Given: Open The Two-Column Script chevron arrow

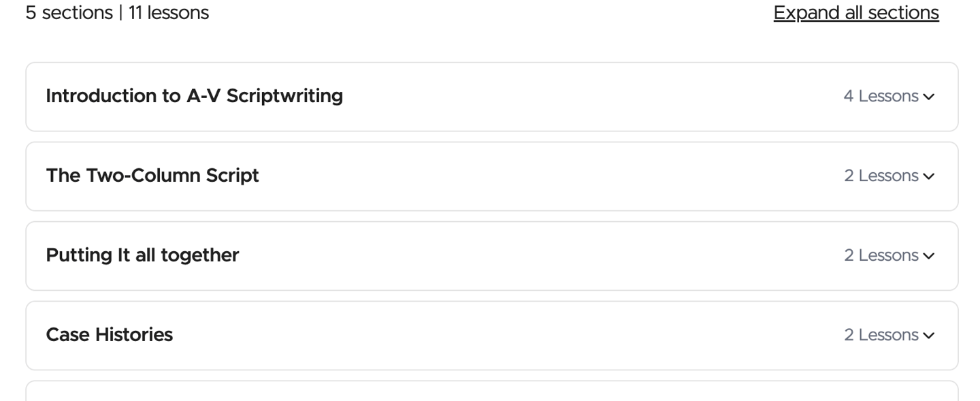Looking at the screenshot, I should [929, 176].
